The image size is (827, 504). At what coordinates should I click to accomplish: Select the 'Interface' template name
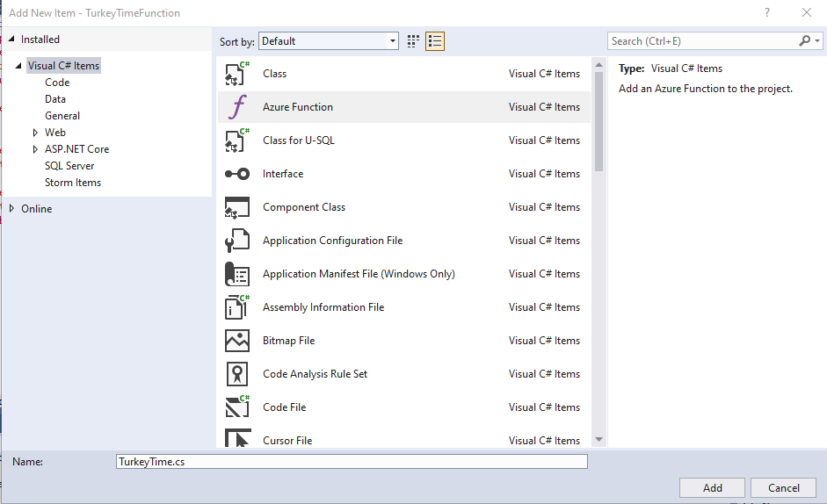tap(283, 174)
